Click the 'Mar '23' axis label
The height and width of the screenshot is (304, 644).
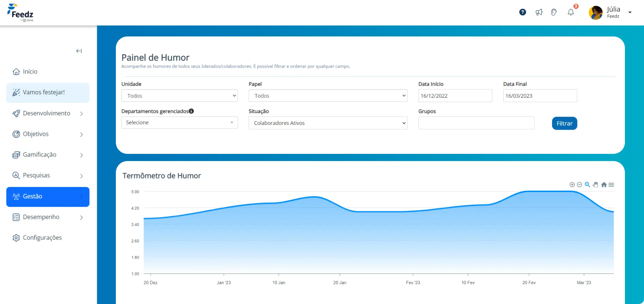(x=584, y=283)
